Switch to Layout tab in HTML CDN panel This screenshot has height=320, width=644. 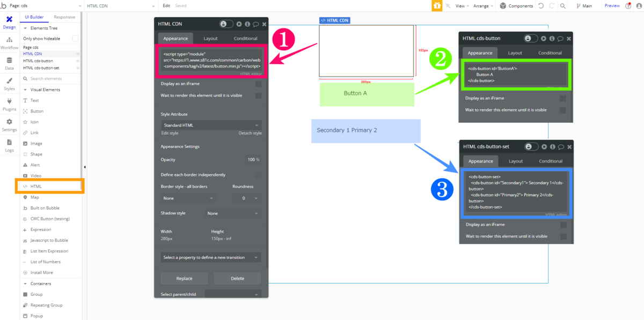pyautogui.click(x=210, y=39)
